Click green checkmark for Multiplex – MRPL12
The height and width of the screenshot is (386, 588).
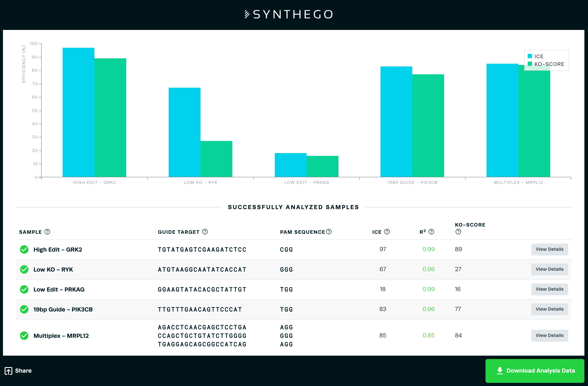point(24,335)
